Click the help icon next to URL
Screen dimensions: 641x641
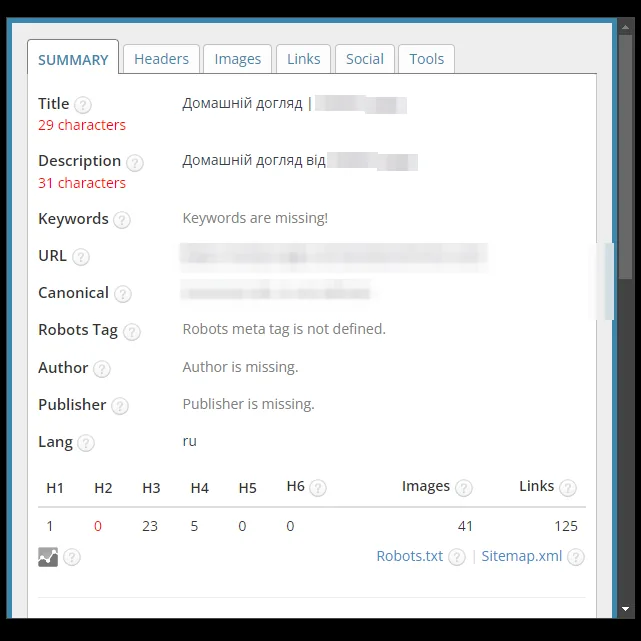pos(81,257)
